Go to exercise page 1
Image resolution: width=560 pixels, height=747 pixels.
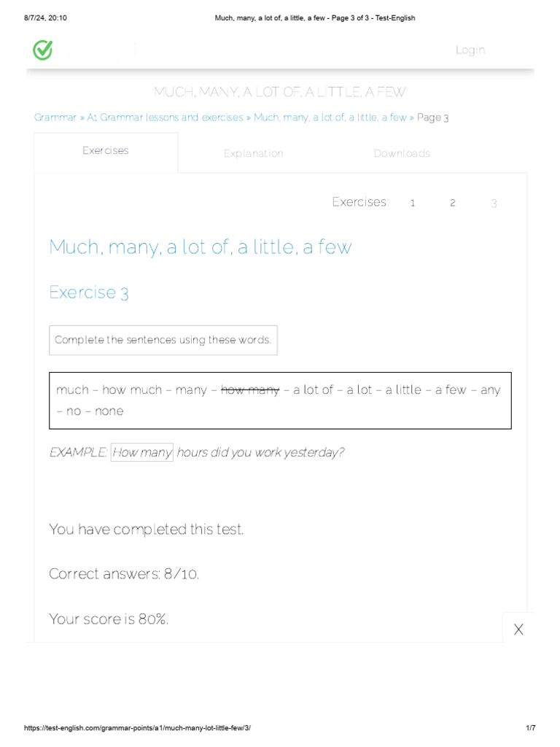tap(413, 203)
